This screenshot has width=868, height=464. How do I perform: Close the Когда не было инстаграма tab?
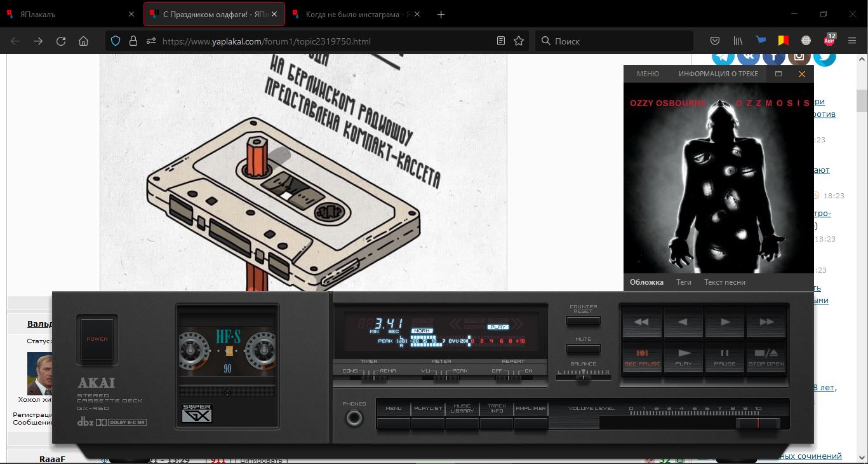417,14
